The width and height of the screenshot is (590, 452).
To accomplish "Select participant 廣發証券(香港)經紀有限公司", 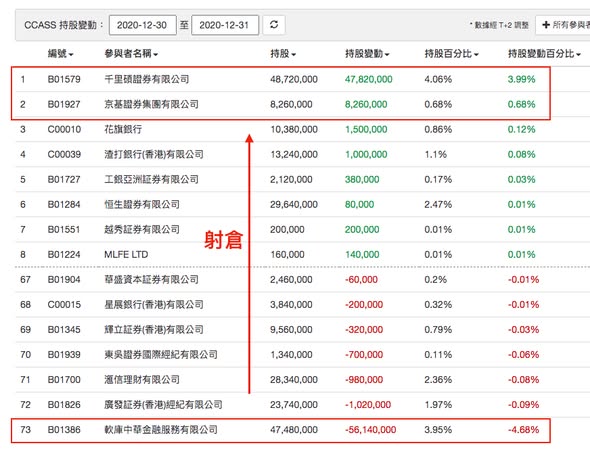I will point(163,405).
